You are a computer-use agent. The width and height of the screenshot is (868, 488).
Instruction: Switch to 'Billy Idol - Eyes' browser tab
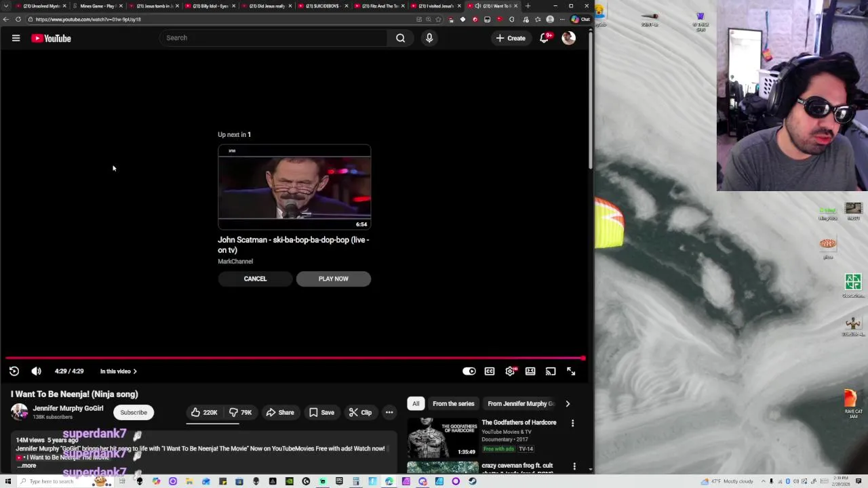point(210,6)
